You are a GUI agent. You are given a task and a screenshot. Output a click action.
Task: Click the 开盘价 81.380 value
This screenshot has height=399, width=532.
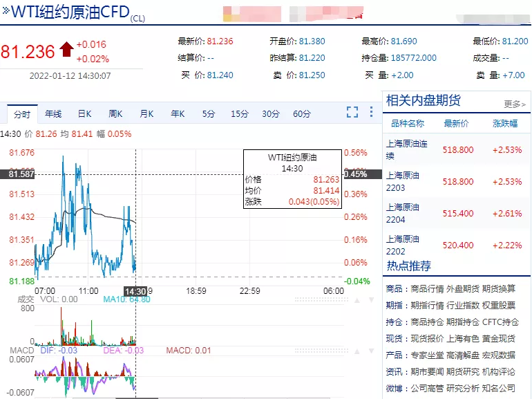click(x=312, y=41)
